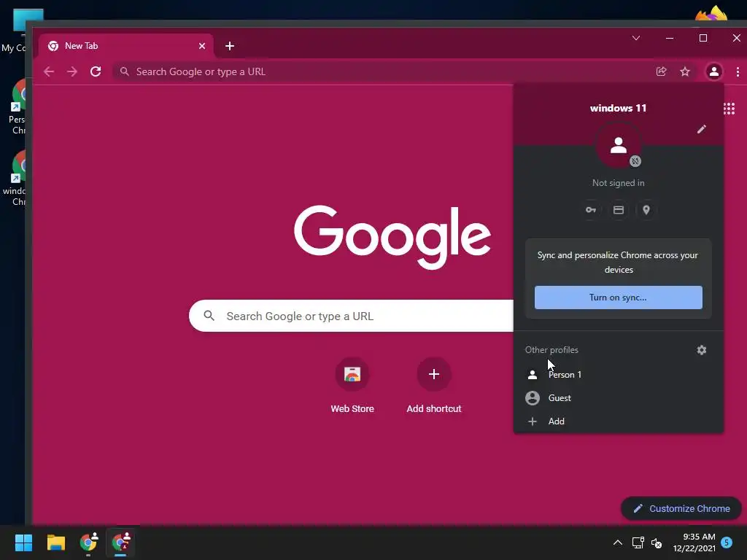The width and height of the screenshot is (747, 560).
Task: Click the Google homepage search box
Action: click(x=352, y=316)
